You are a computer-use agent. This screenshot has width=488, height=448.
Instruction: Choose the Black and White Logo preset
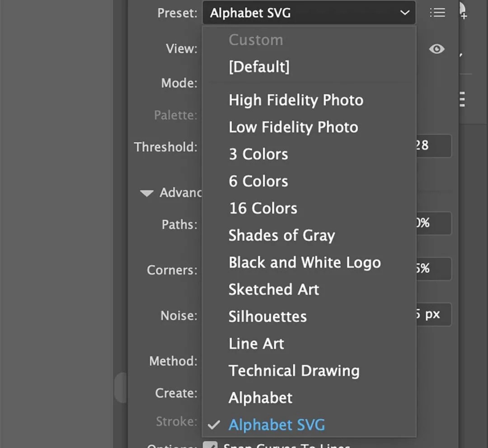(x=305, y=263)
